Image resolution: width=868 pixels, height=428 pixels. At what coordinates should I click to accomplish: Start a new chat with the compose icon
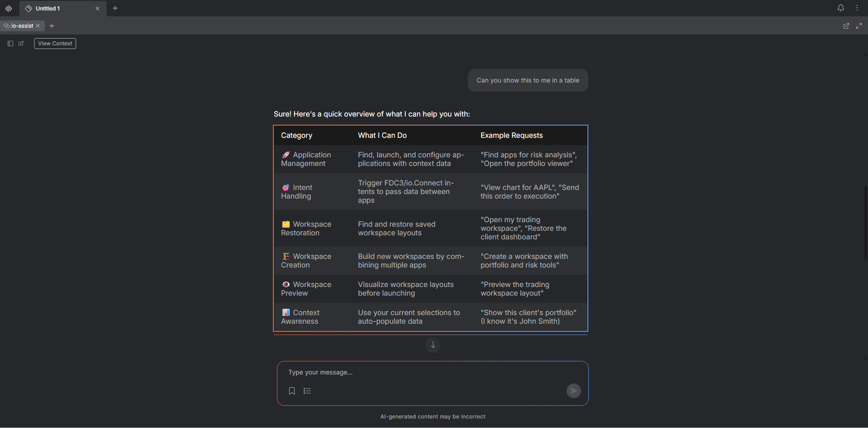pyautogui.click(x=21, y=44)
